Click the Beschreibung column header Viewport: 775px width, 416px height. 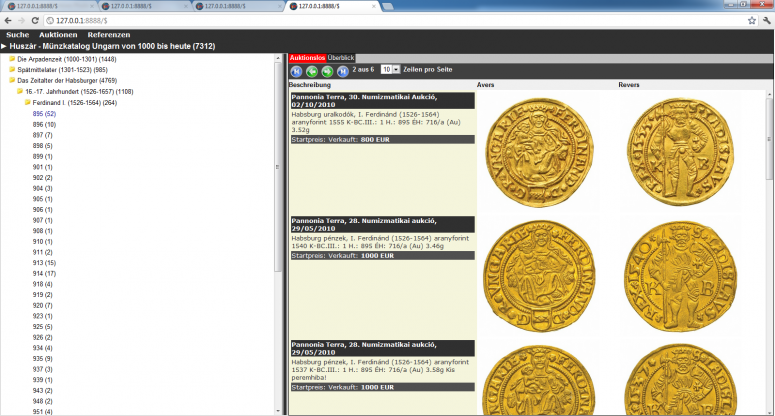click(309, 85)
